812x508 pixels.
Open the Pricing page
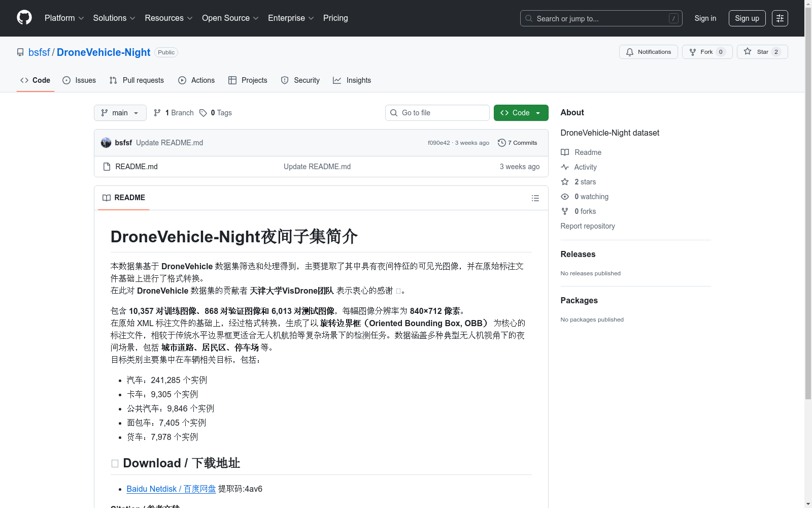pos(335,18)
